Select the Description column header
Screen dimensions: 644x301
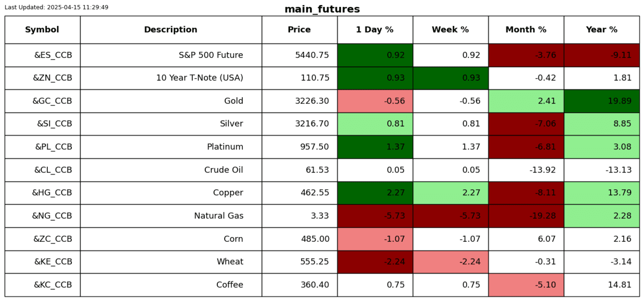[170, 30]
